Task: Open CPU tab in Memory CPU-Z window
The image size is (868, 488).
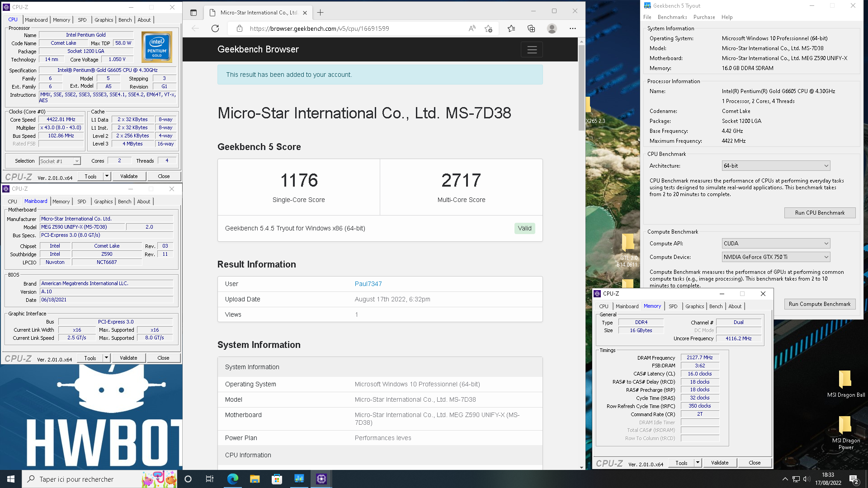Action: coord(604,306)
